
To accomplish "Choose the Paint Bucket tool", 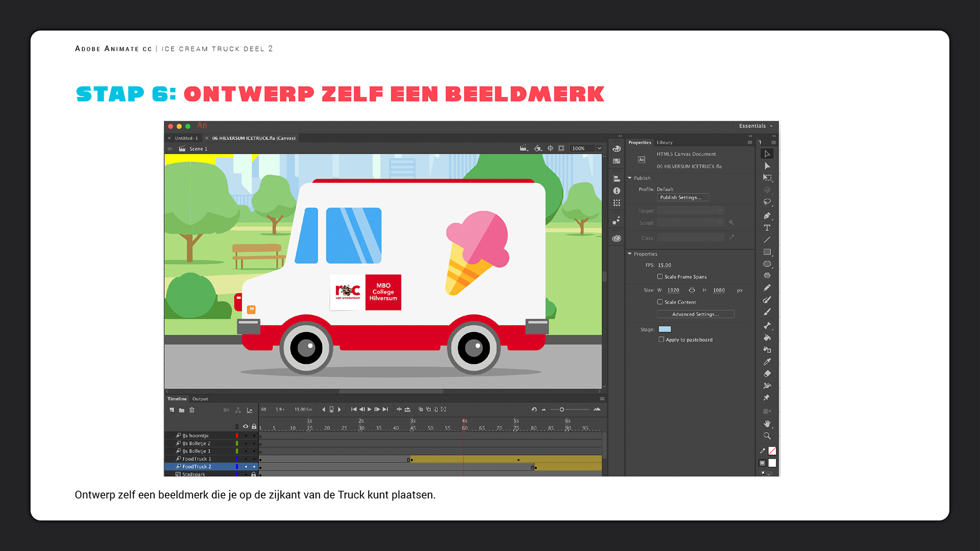I will pos(767,337).
